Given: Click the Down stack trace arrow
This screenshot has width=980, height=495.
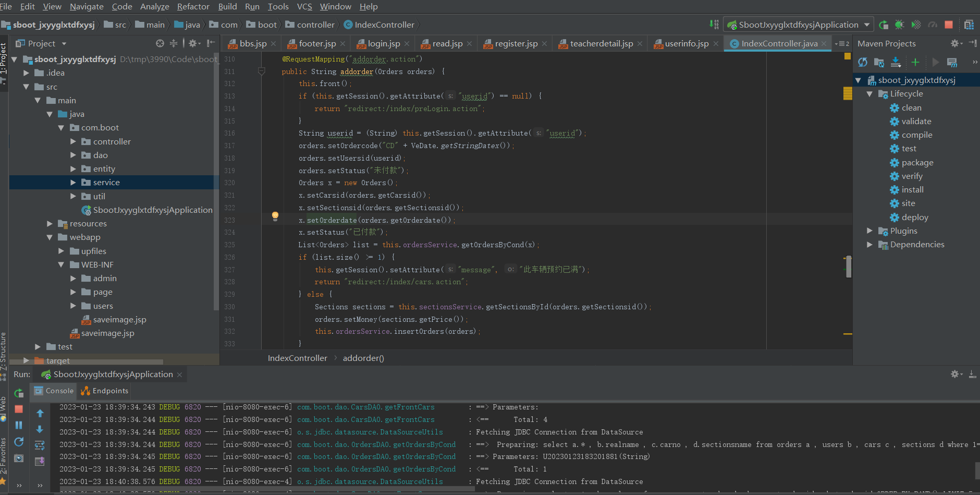Looking at the screenshot, I should pyautogui.click(x=40, y=429).
